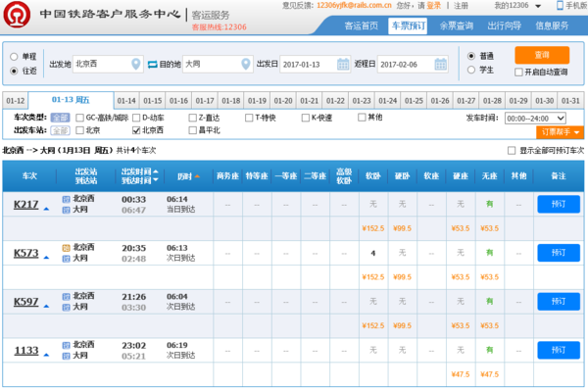This screenshot has width=588, height=390.
Task: Select the 单程 one-way radio button
Action: click(14, 57)
